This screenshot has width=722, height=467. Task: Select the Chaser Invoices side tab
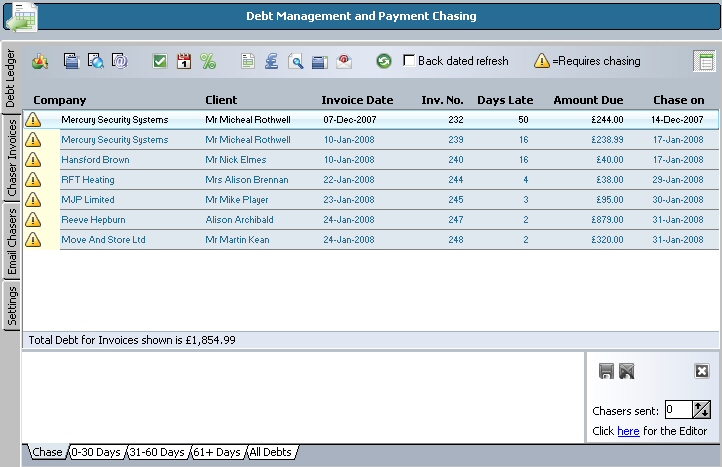tap(12, 155)
